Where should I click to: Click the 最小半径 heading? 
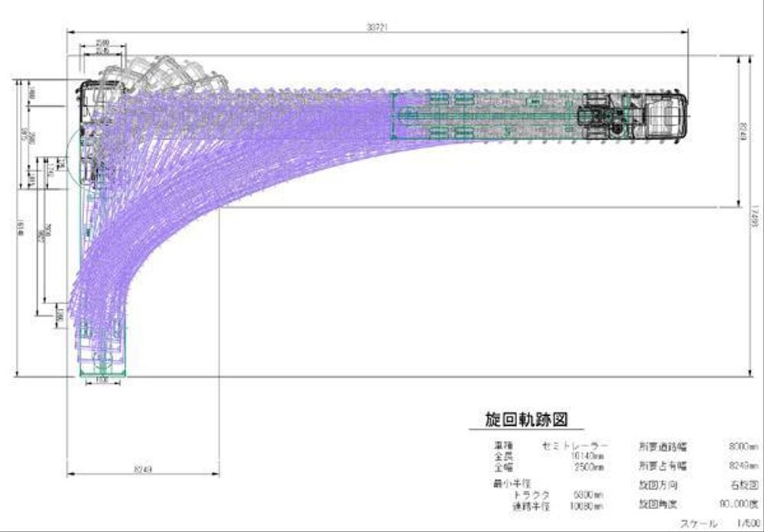click(x=512, y=484)
